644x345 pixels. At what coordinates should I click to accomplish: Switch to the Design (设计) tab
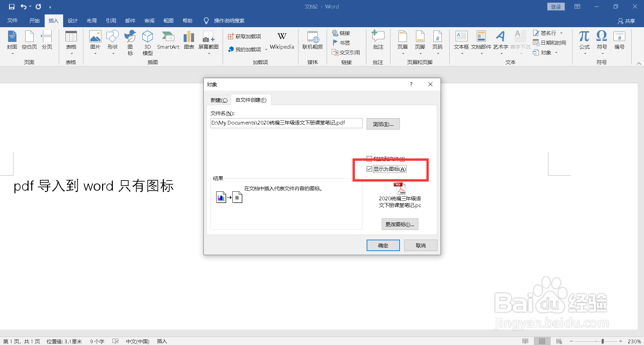click(73, 21)
